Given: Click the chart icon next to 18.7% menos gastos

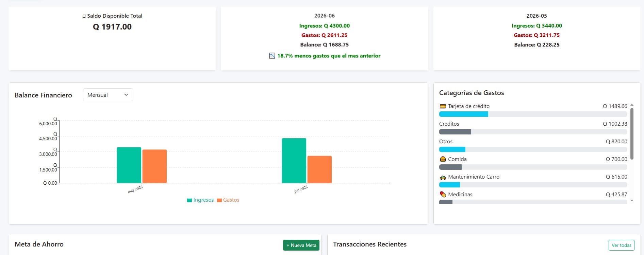Looking at the screenshot, I should [x=272, y=56].
